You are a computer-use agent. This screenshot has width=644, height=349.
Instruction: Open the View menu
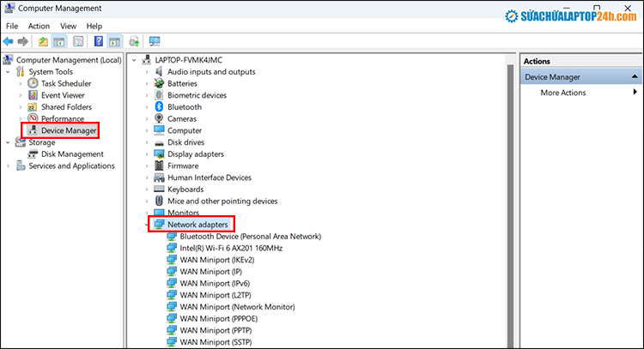click(x=68, y=26)
